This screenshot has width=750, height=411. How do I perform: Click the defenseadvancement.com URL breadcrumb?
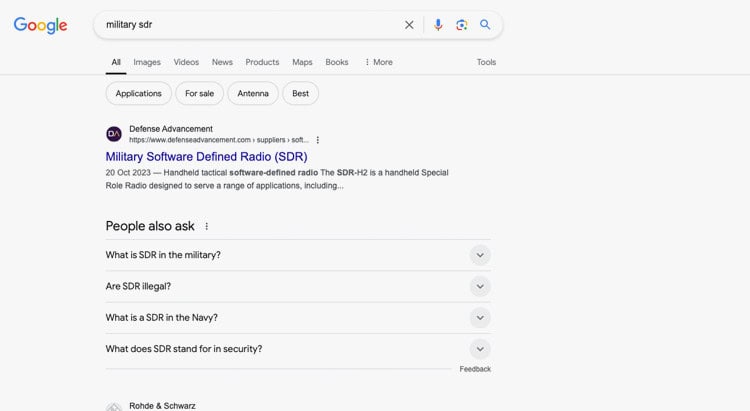pos(219,140)
